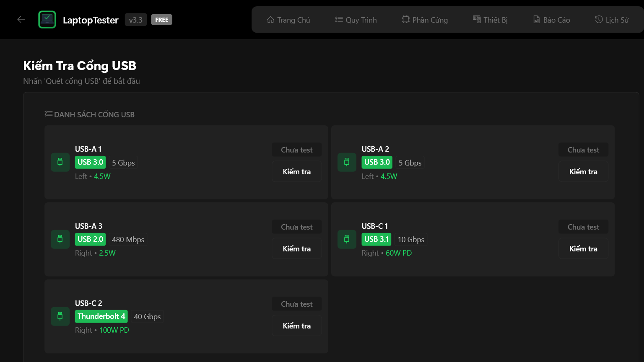
Task: Click the USB-A 2 port icon
Action: 347,162
